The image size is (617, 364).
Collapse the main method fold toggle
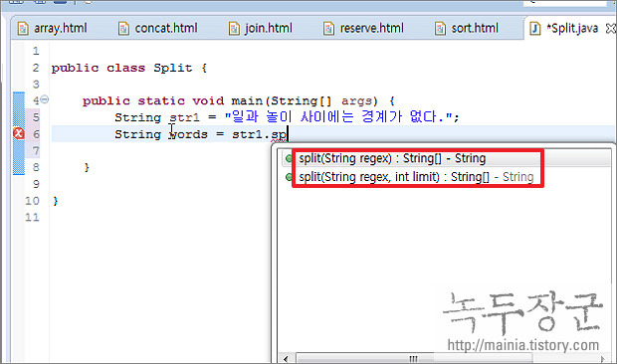tap(45, 99)
